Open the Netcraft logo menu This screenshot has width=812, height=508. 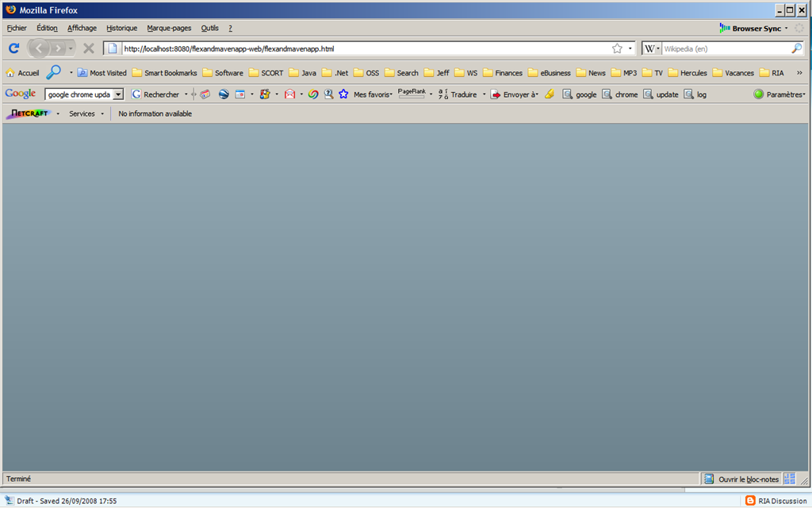click(29, 114)
